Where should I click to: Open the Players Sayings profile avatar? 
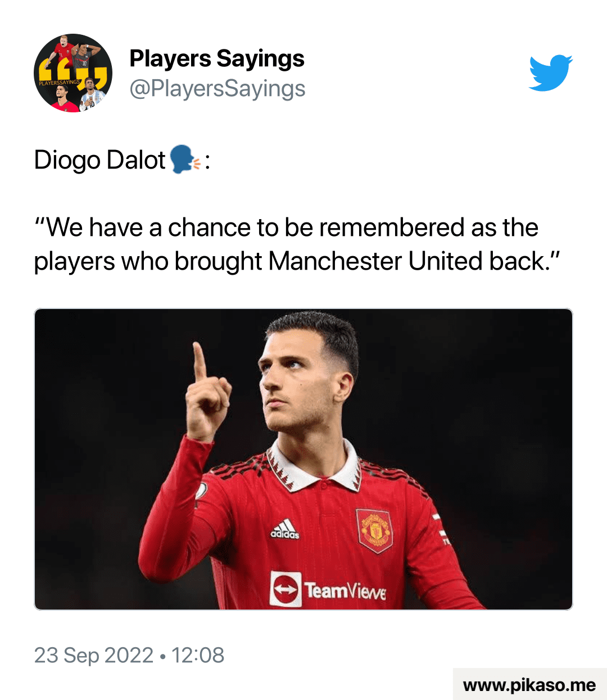(73, 73)
